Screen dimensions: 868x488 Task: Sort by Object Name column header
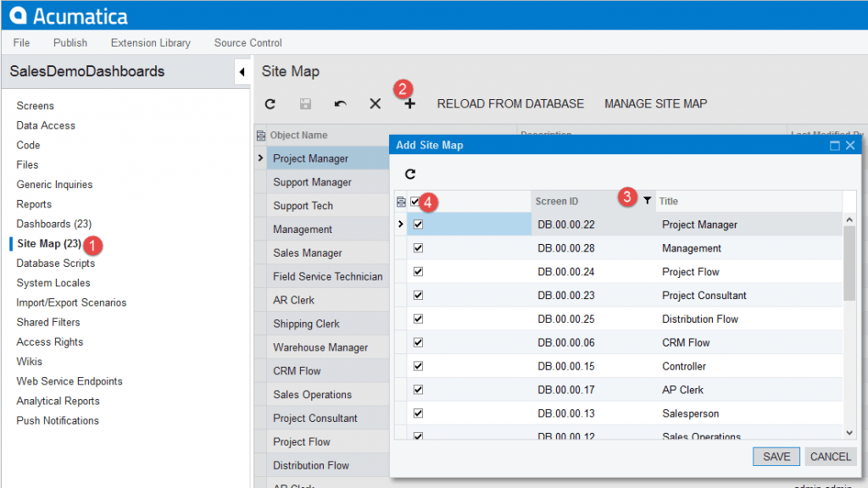(x=299, y=135)
